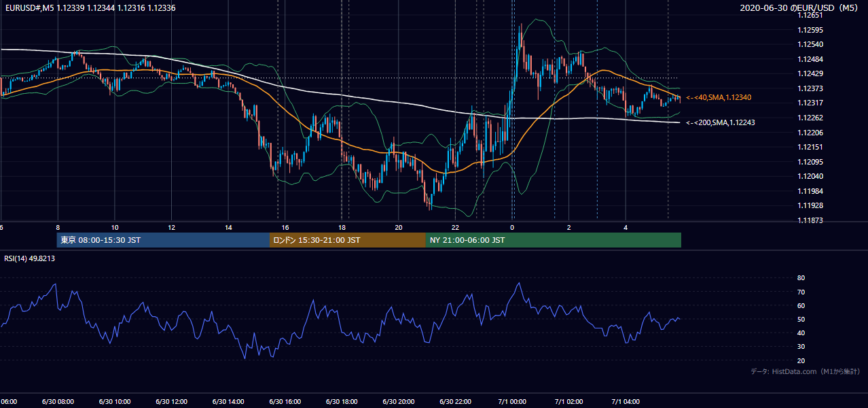
Task: Click the 6/30 20:00 date label
Action: click(x=398, y=402)
